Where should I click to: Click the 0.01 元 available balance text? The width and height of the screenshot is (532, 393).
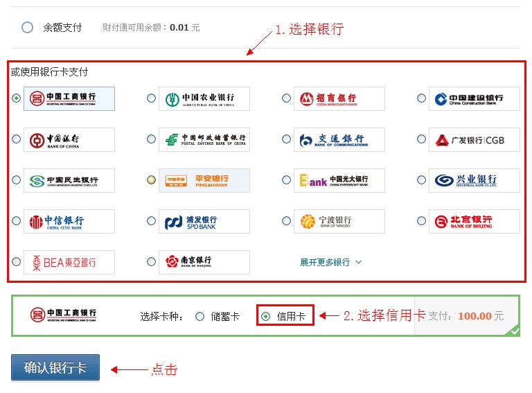point(184,28)
